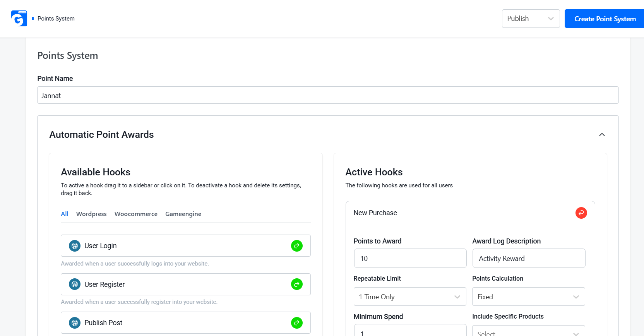The height and width of the screenshot is (336, 644).
Task: Switch to the Wordpress hooks tab
Action: 91,214
